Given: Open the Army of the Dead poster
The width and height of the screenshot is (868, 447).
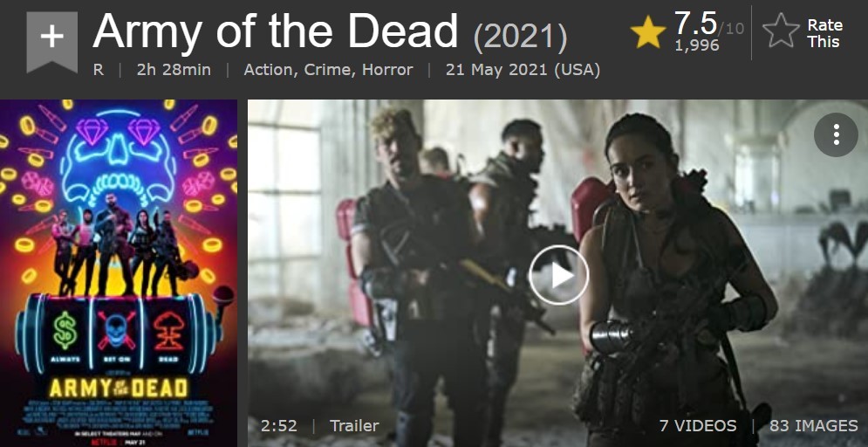Looking at the screenshot, I should 119,273.
